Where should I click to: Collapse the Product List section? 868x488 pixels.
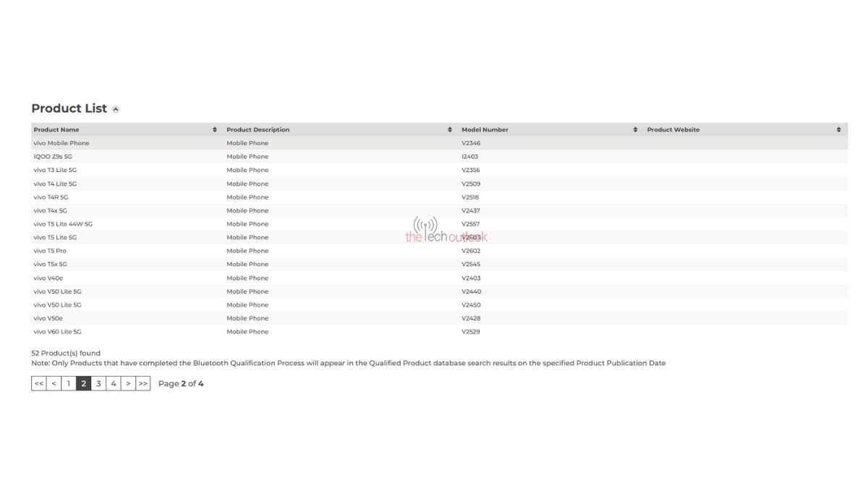point(116,109)
